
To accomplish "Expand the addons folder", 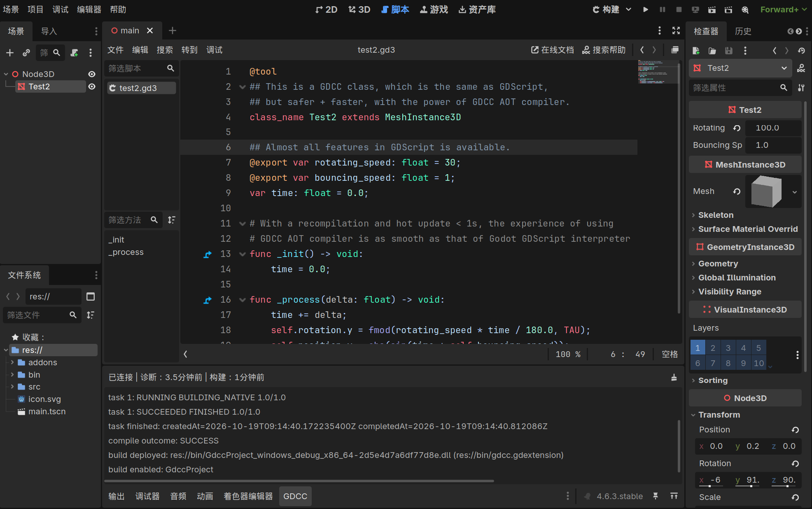I will pyautogui.click(x=12, y=362).
